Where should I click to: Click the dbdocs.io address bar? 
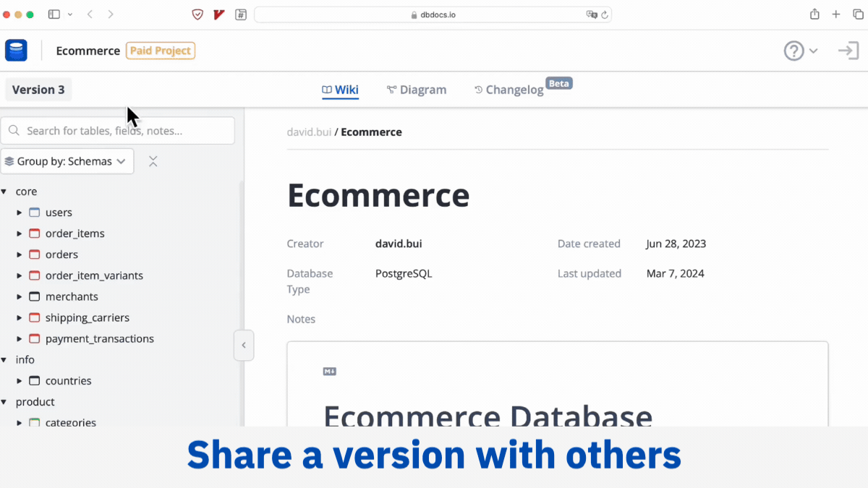coord(433,14)
